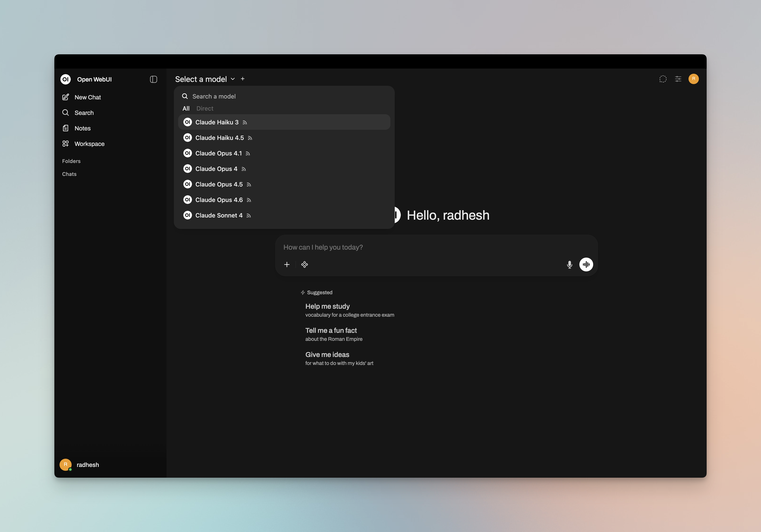Expand the Chats section
This screenshot has height=532, width=761.
pos(69,174)
